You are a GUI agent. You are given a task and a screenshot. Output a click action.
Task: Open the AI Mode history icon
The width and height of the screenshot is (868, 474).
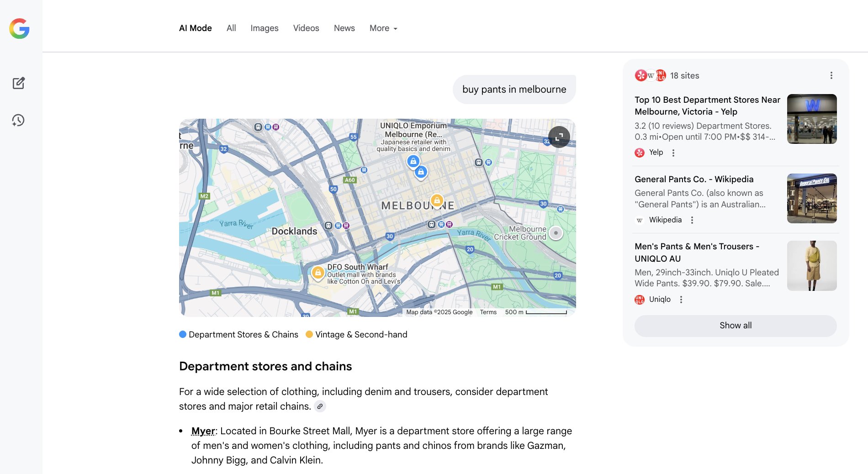[x=18, y=120]
